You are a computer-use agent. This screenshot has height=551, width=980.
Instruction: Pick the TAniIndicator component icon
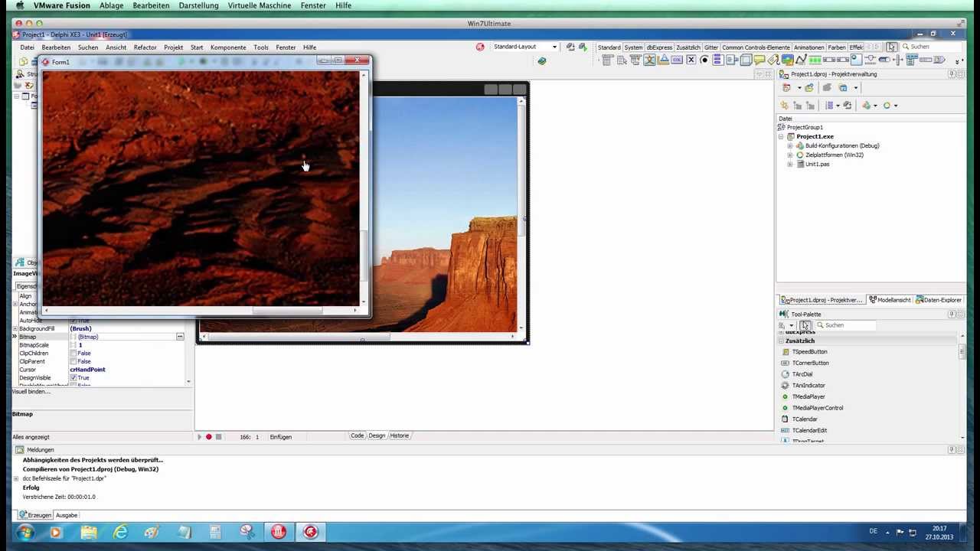click(x=785, y=386)
